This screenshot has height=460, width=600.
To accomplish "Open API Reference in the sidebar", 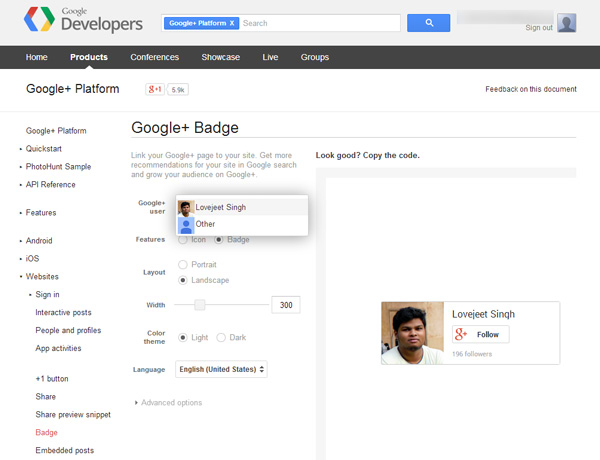I will click(51, 184).
